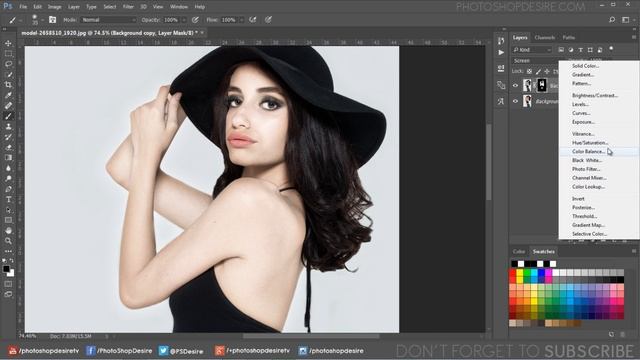Select the History Brush tool
This screenshot has width=640, height=360.
point(8,137)
